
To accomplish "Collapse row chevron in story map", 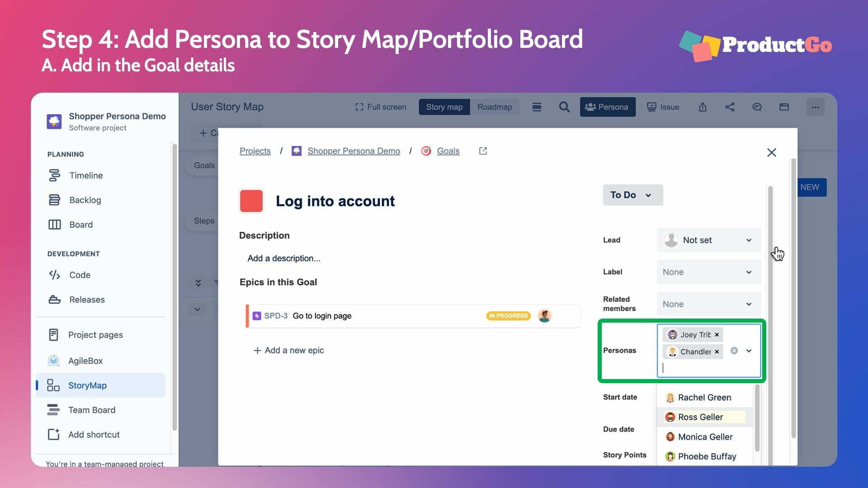I will pyautogui.click(x=197, y=310).
